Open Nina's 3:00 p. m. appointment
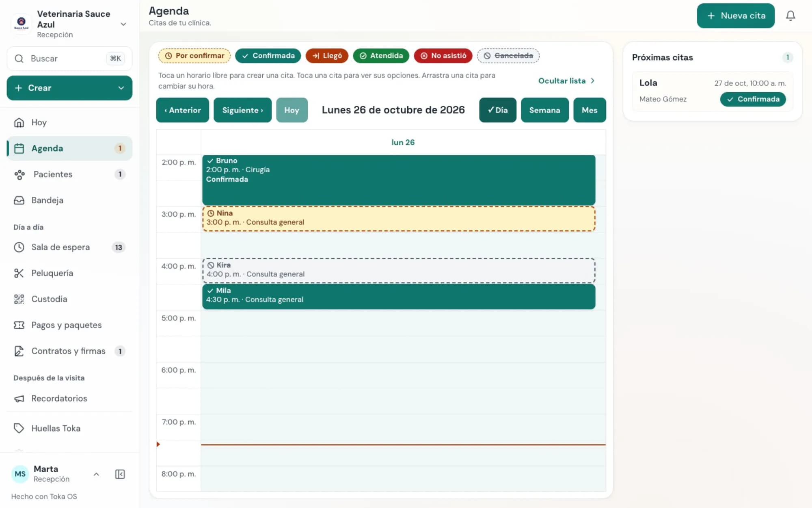Image resolution: width=812 pixels, height=508 pixels. [x=399, y=219]
